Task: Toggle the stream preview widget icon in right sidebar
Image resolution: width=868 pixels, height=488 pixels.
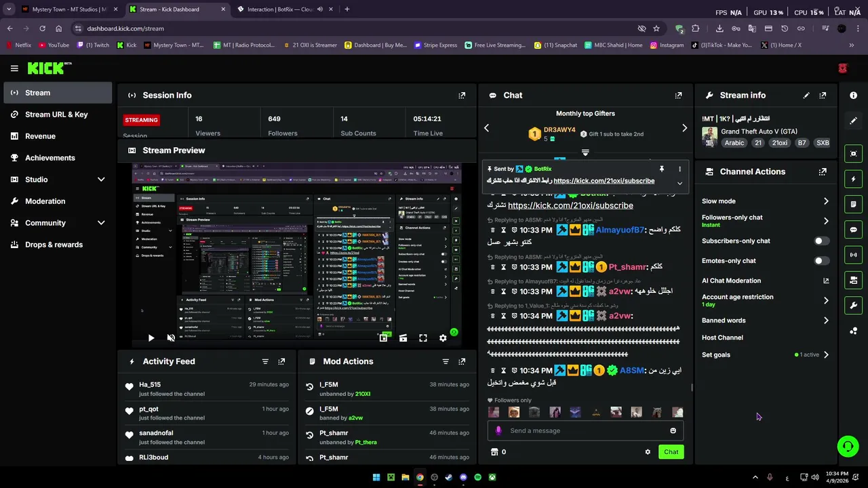Action: pos(853,154)
